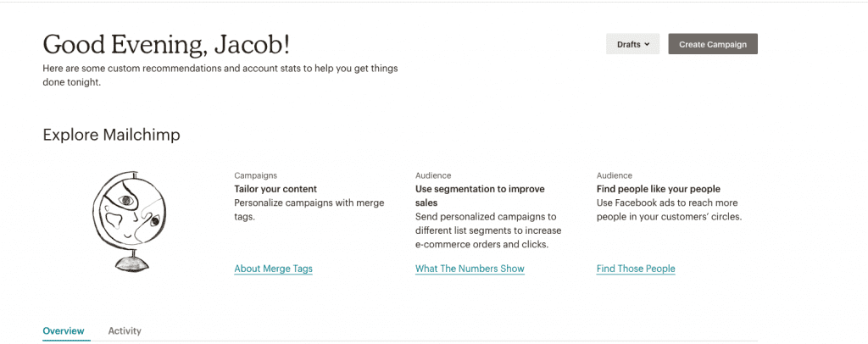This screenshot has height=344, width=868.
Task: Click the Campaigns category label
Action: click(x=255, y=175)
